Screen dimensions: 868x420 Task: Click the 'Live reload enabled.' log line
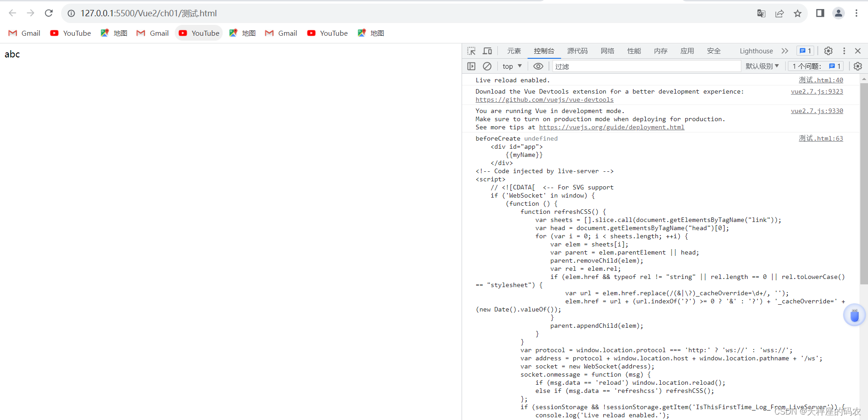point(513,80)
